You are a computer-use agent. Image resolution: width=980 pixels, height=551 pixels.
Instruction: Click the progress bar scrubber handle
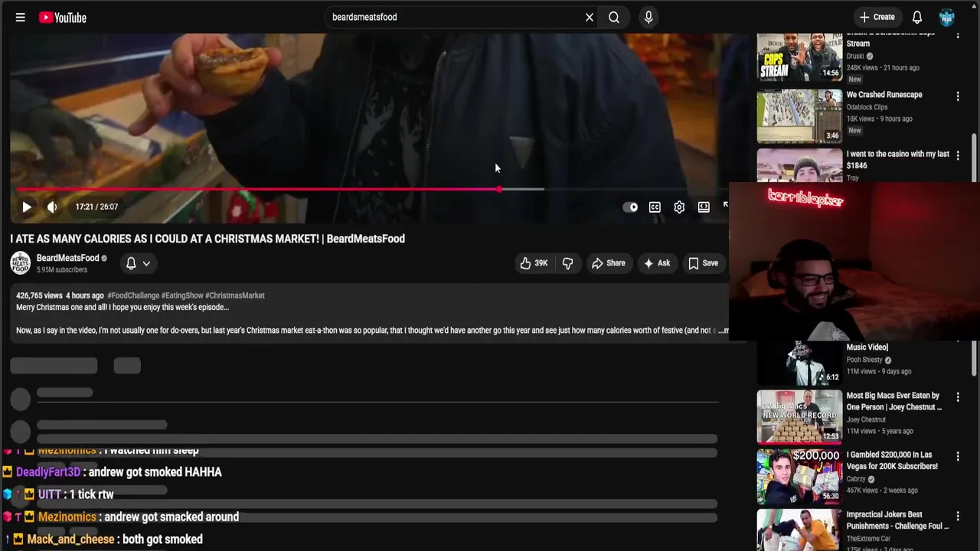click(499, 189)
